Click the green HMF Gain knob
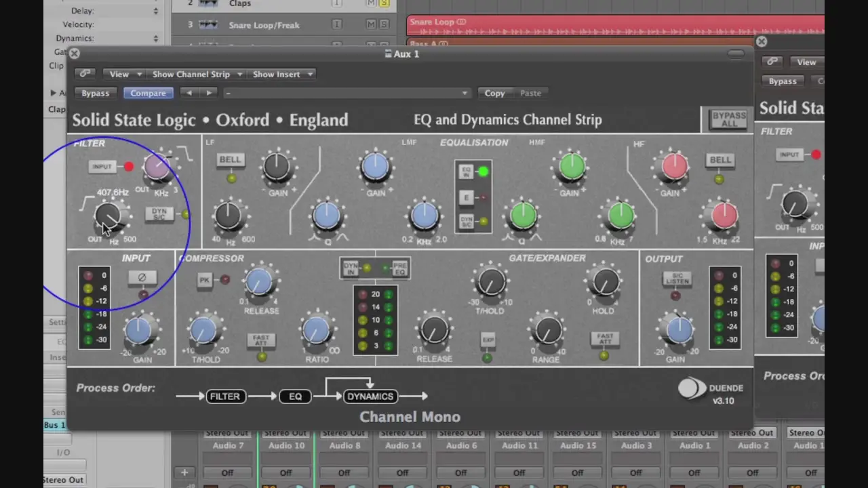The width and height of the screenshot is (868, 488). pos(572,167)
